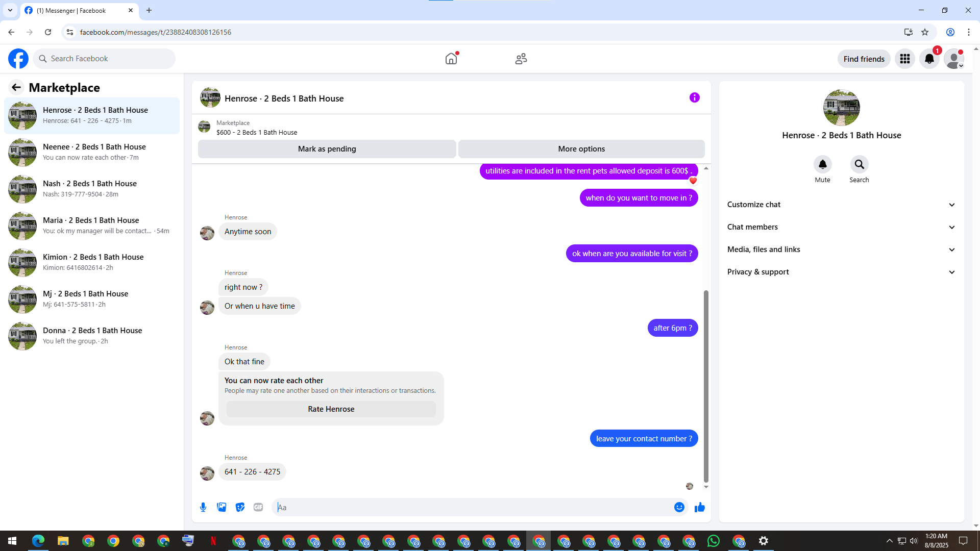Expand Chat members section
The width and height of the screenshot is (980, 551).
coord(841,227)
